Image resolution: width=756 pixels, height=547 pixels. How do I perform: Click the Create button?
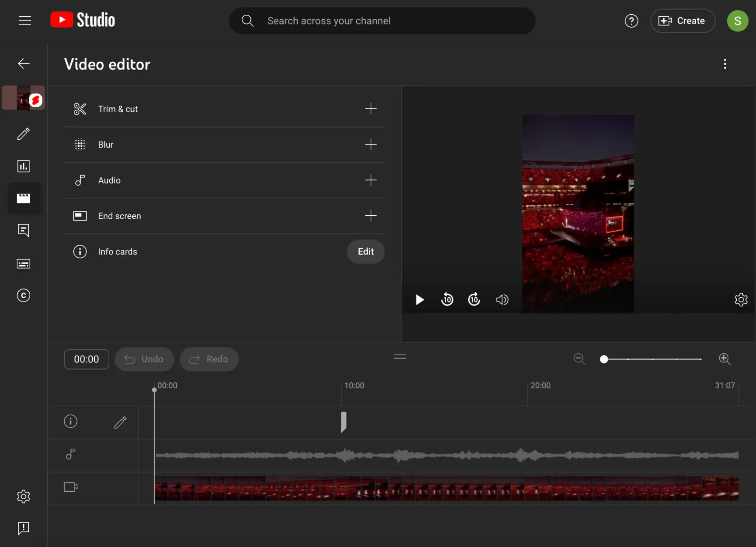coord(682,21)
